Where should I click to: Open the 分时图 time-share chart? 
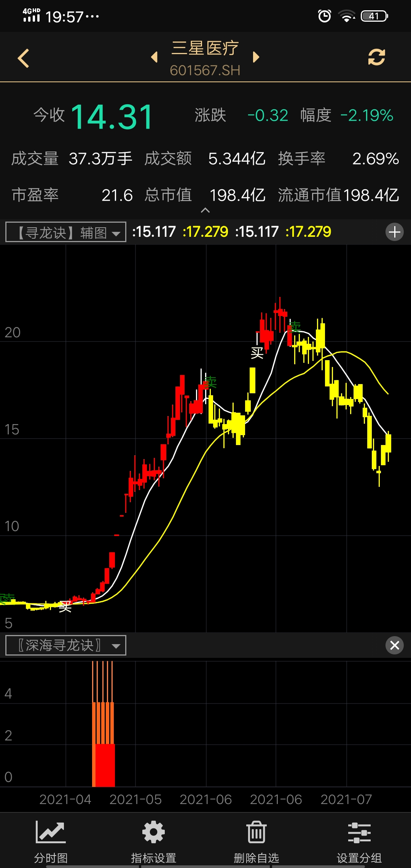(x=51, y=842)
